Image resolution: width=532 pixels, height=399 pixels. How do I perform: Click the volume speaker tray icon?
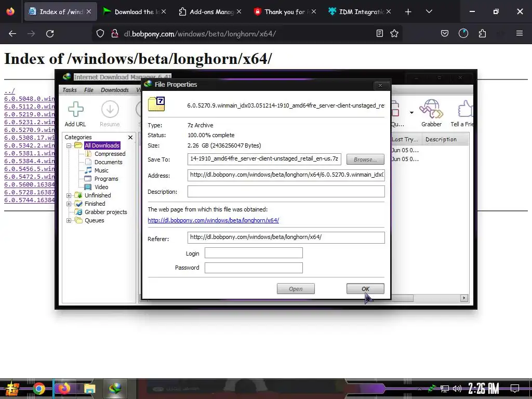(x=457, y=389)
